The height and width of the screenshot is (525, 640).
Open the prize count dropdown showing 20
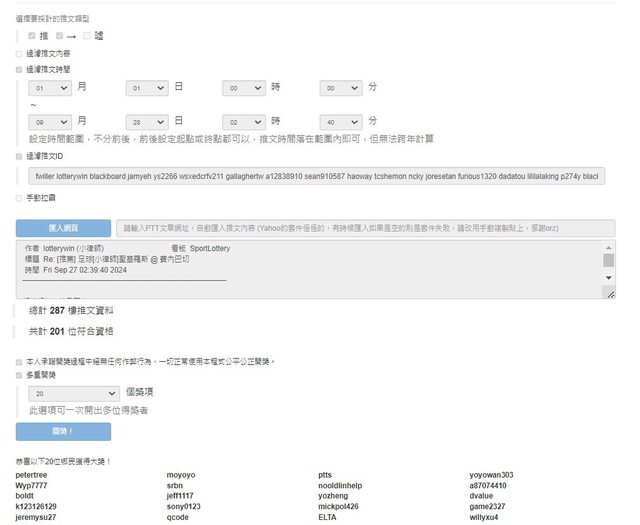pos(68,393)
